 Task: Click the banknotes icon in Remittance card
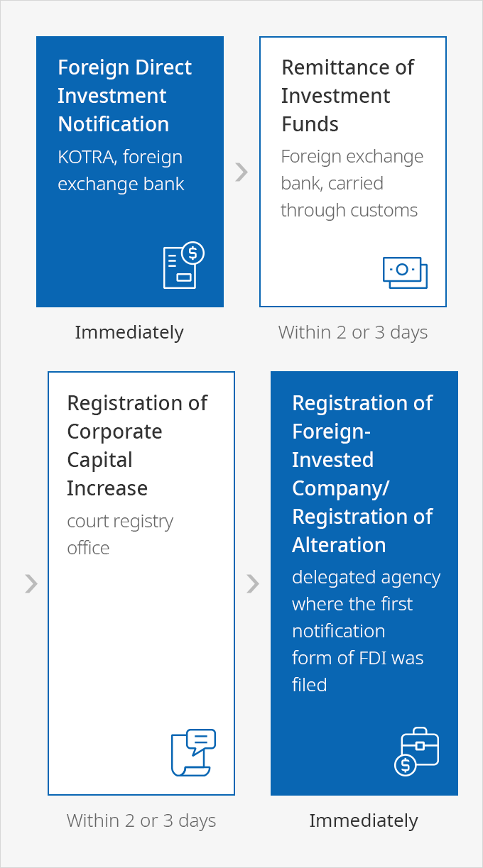(406, 273)
